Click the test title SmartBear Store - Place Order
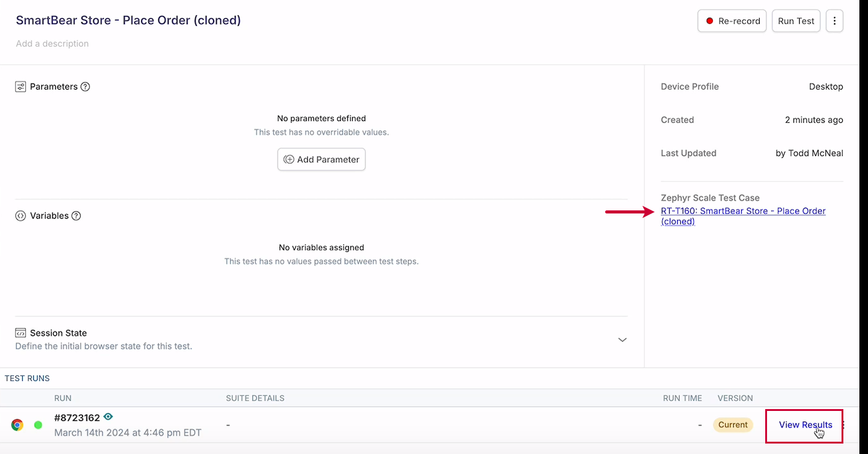 [128, 20]
